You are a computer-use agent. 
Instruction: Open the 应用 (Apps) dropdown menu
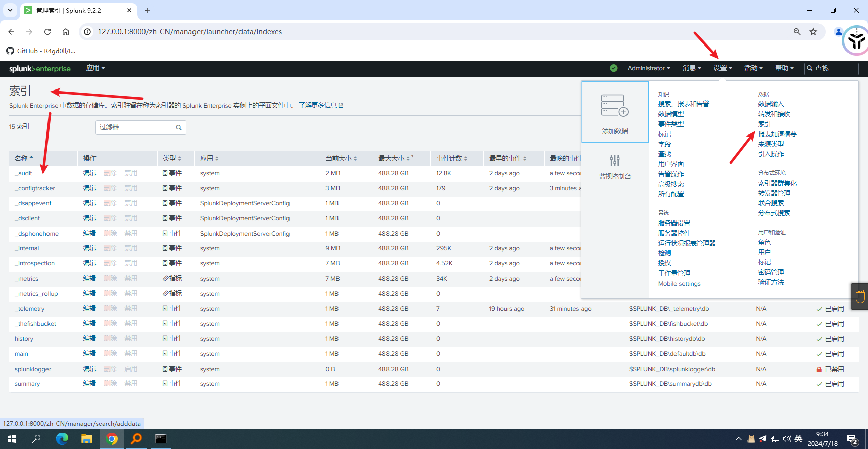(95, 68)
